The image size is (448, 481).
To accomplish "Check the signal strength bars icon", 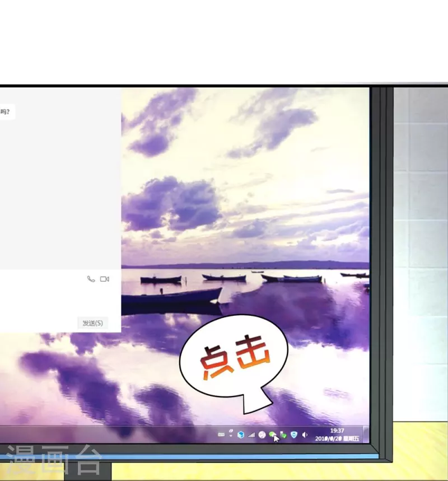I will 251,435.
